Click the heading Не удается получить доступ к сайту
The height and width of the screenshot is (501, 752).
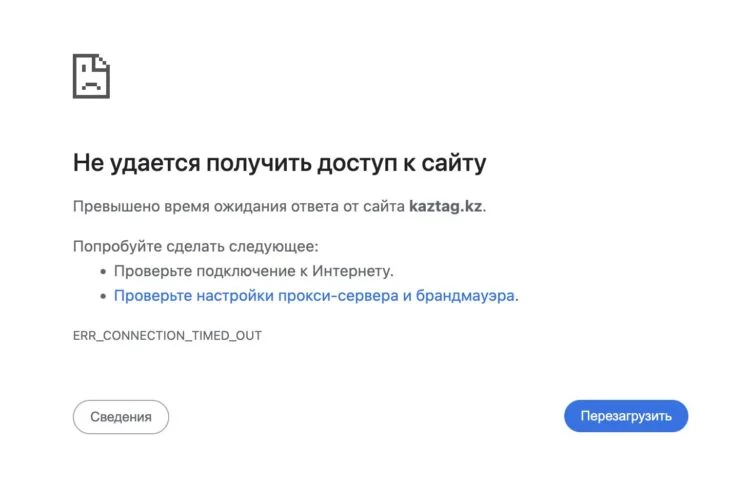(280, 163)
